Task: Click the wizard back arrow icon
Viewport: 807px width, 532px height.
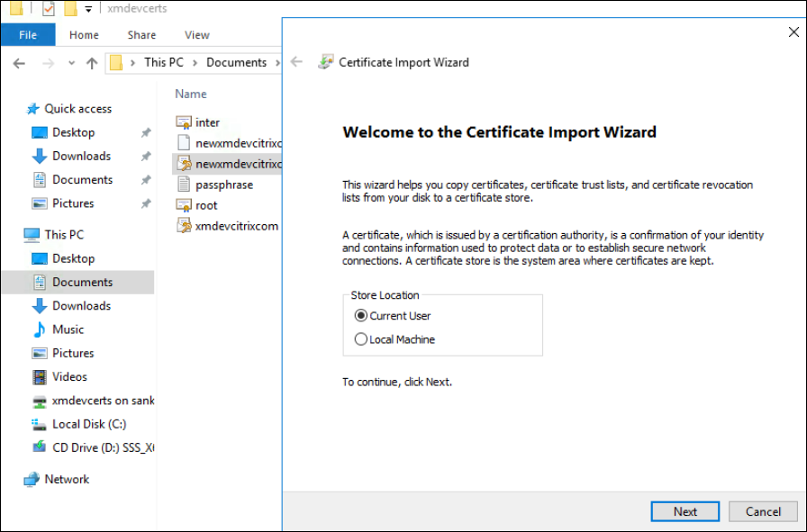Action: [x=297, y=62]
